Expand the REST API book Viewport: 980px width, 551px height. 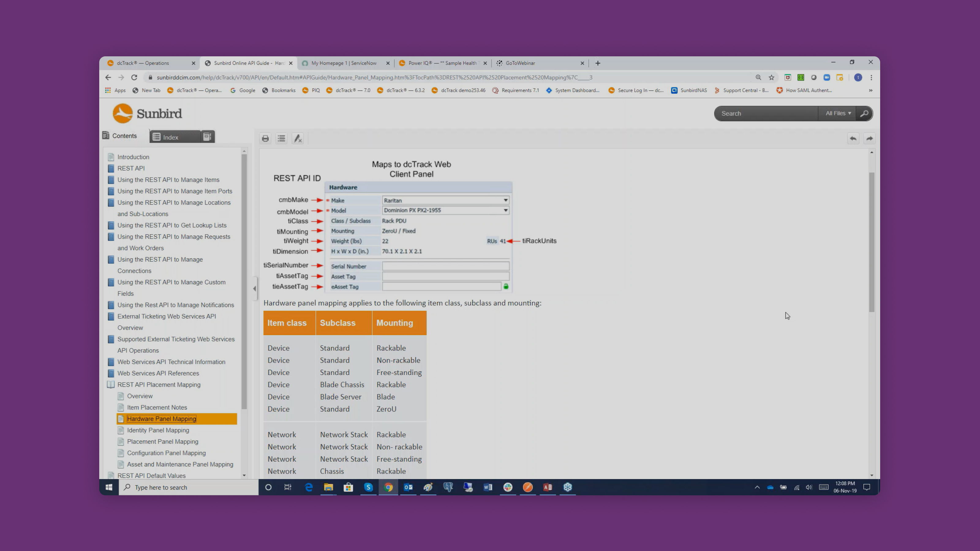coord(111,168)
